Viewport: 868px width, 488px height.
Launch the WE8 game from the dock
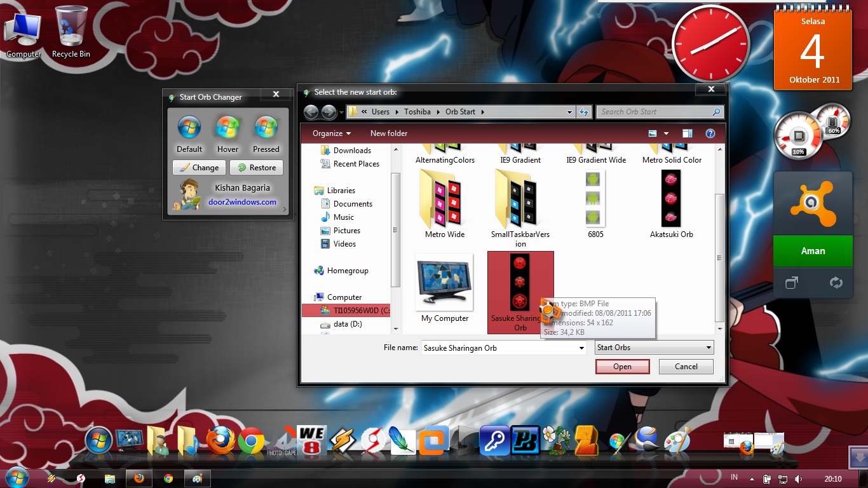click(x=311, y=440)
